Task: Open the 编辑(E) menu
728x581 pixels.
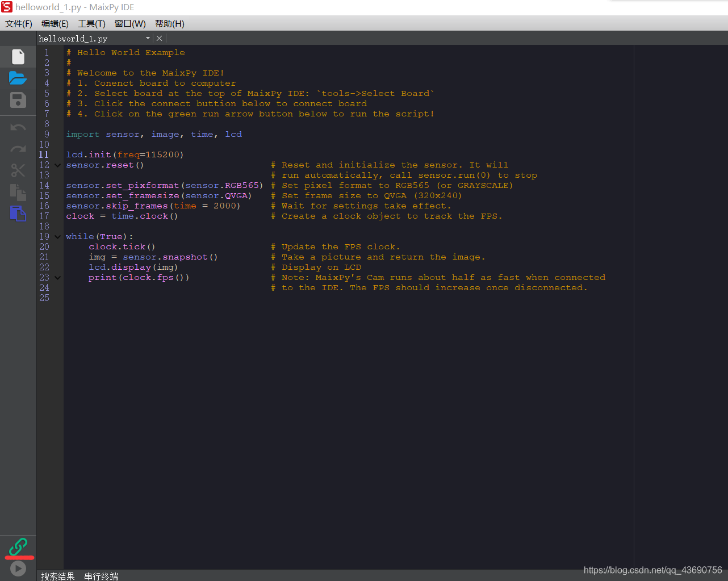Action: pos(55,23)
